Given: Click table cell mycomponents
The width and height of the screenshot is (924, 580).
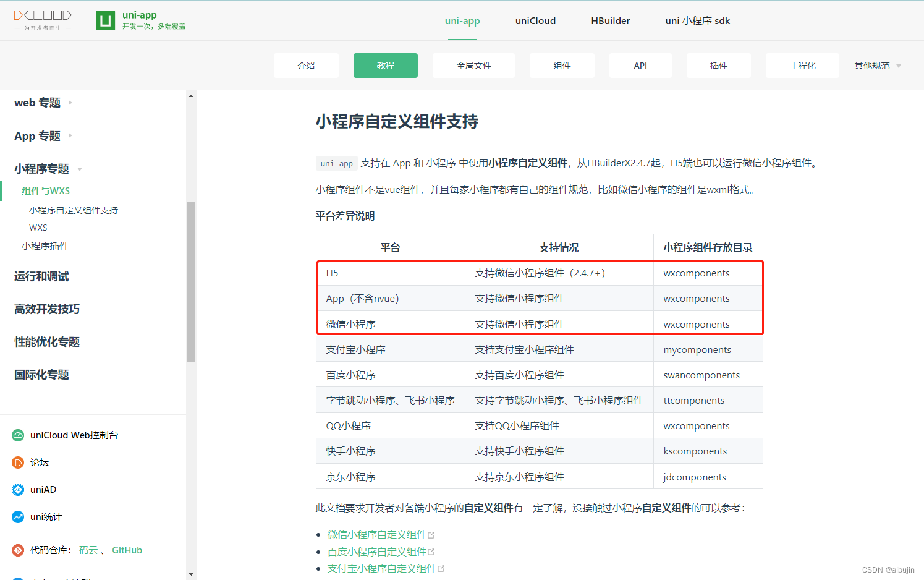Looking at the screenshot, I should tap(708, 349).
